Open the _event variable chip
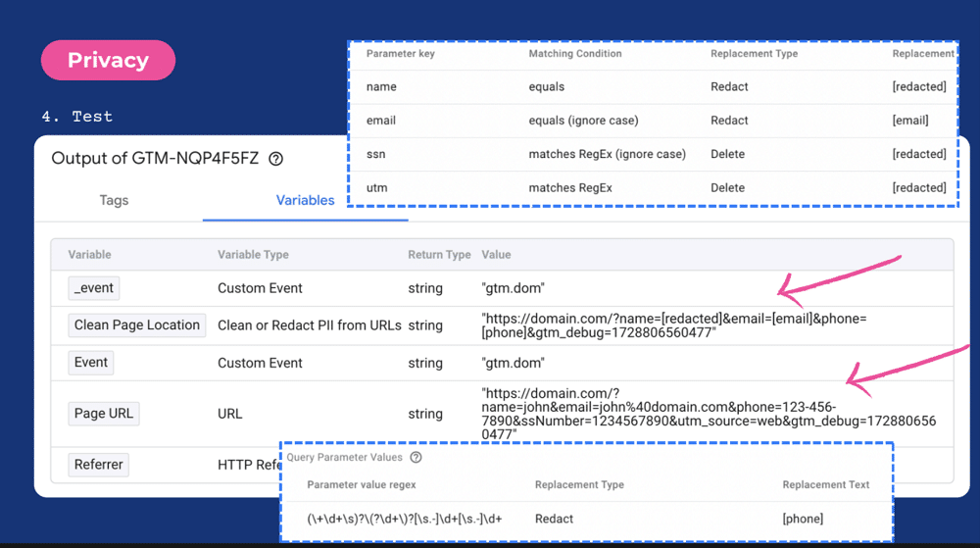This screenshot has width=980, height=548. click(x=94, y=288)
